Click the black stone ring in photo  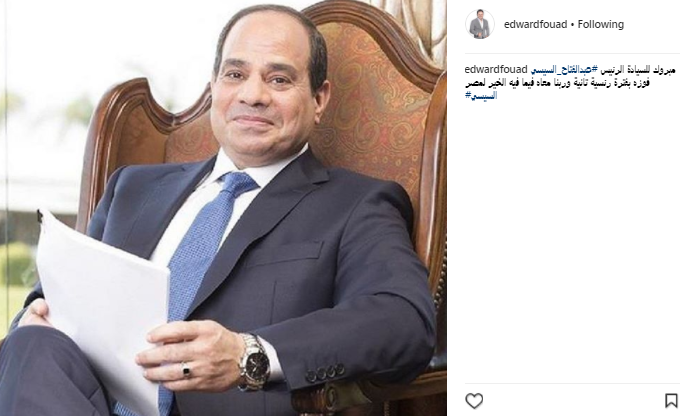point(186,369)
